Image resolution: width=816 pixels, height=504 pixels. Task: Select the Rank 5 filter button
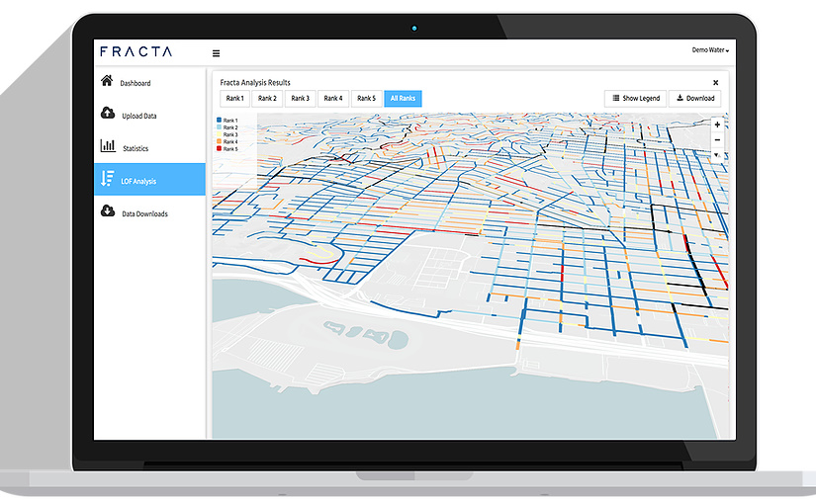(x=366, y=98)
